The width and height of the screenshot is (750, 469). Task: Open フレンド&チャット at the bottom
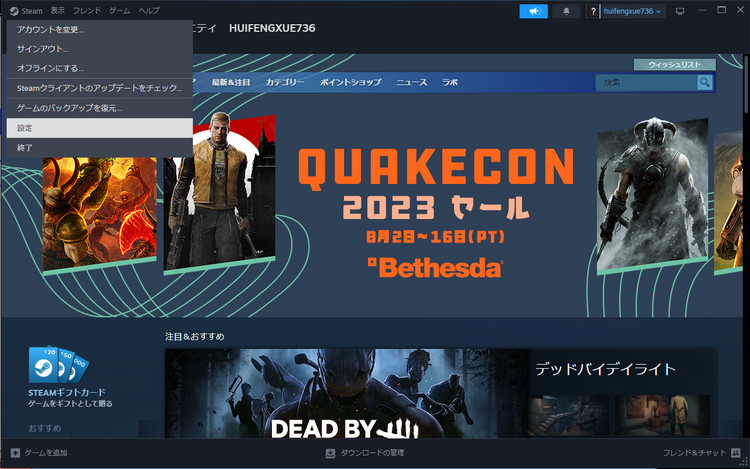(x=701, y=452)
